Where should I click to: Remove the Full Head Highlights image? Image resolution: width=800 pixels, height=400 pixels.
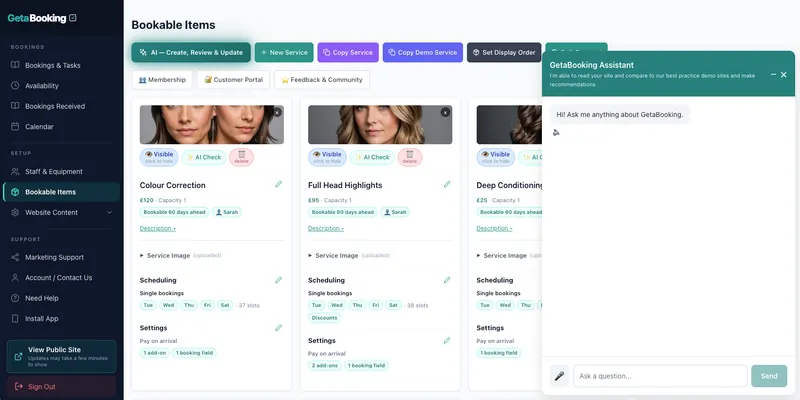(x=445, y=112)
